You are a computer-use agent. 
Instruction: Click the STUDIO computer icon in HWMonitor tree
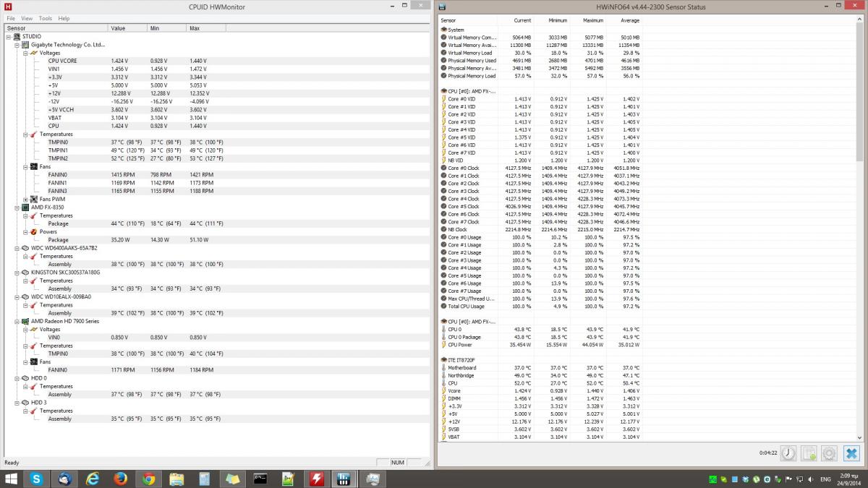(x=17, y=36)
